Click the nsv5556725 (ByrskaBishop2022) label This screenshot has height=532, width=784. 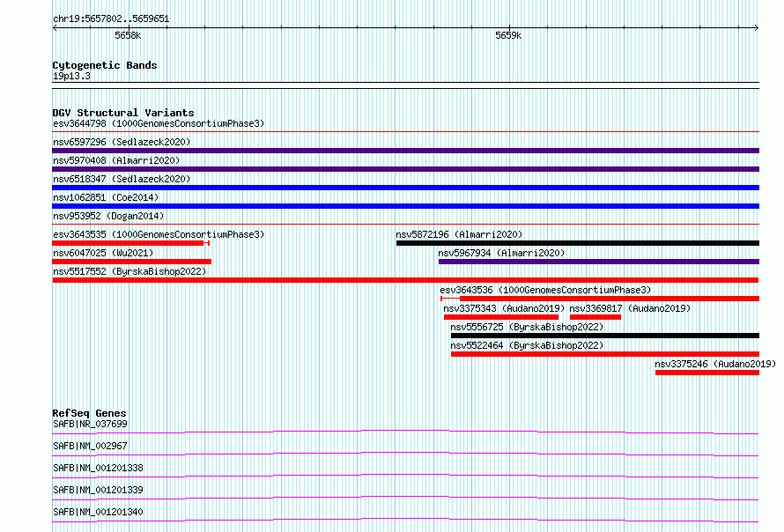(x=527, y=327)
